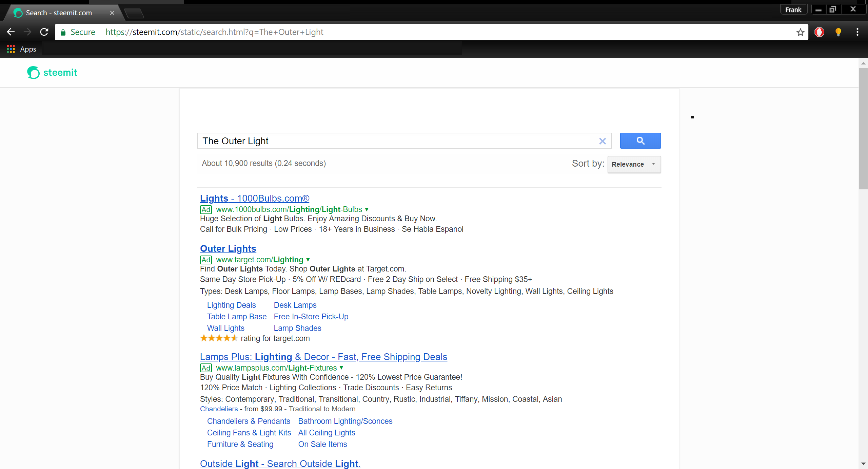The width and height of the screenshot is (868, 469).
Task: Go back with the browser back arrow
Action: pyautogui.click(x=11, y=32)
